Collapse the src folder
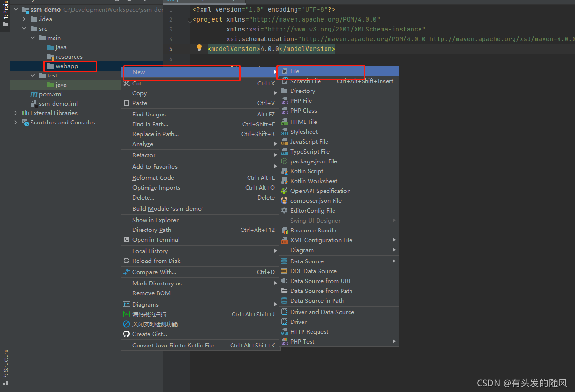Screen dimensions: 575x392 pos(24,29)
